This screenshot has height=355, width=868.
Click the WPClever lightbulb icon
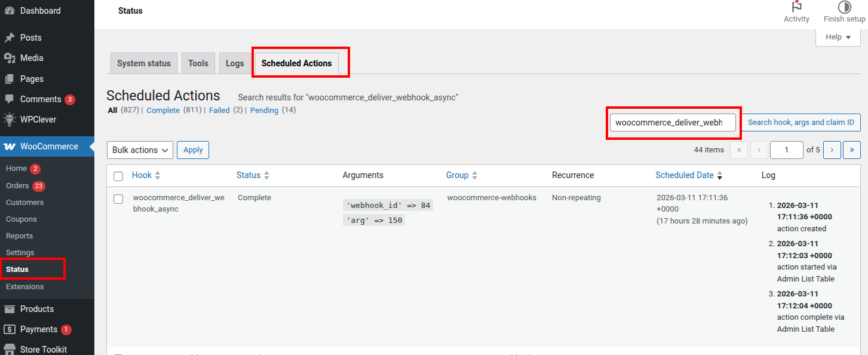pyautogui.click(x=10, y=120)
